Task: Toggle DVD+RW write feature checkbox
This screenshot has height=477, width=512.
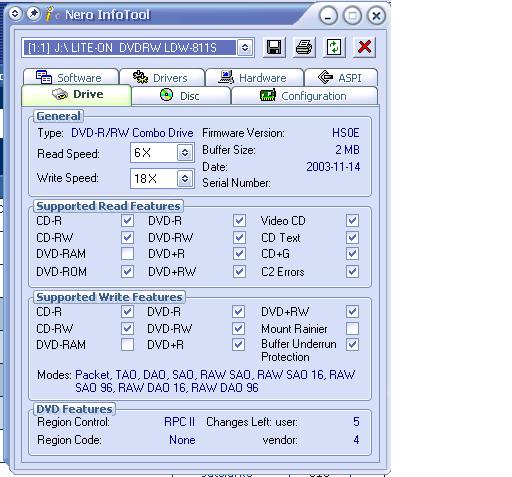Action: coord(352,312)
